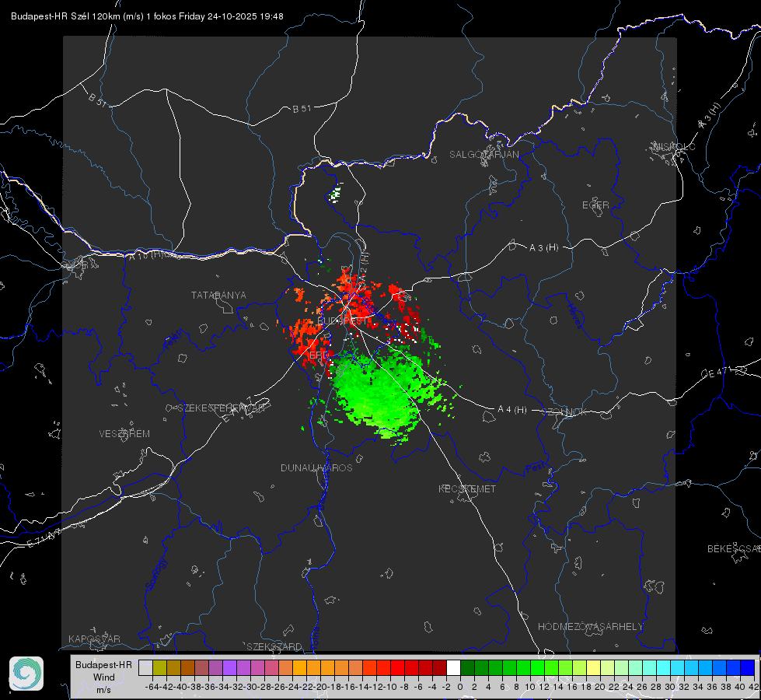Click the SZOLNOK city label
Screen dimensions: 761x700
click(564, 412)
